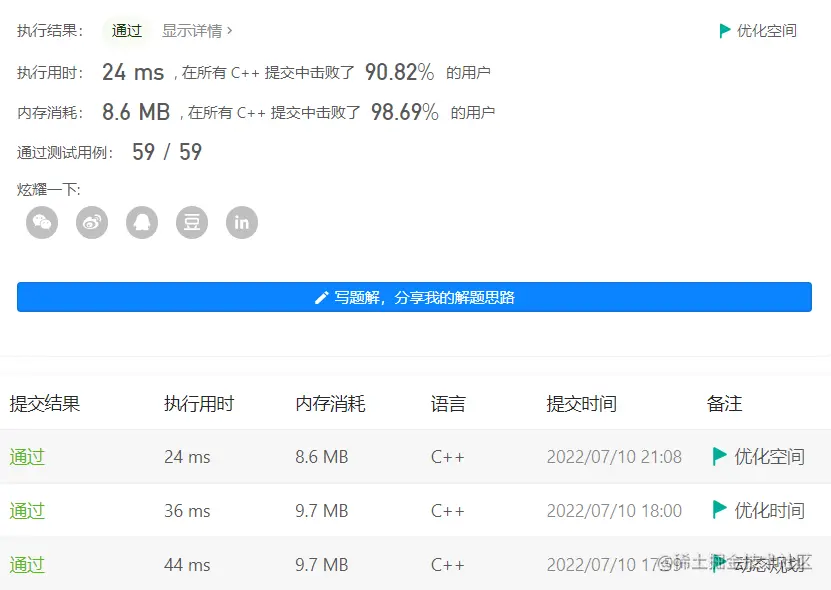Click the large 24 ms runtime value

[x=133, y=72]
